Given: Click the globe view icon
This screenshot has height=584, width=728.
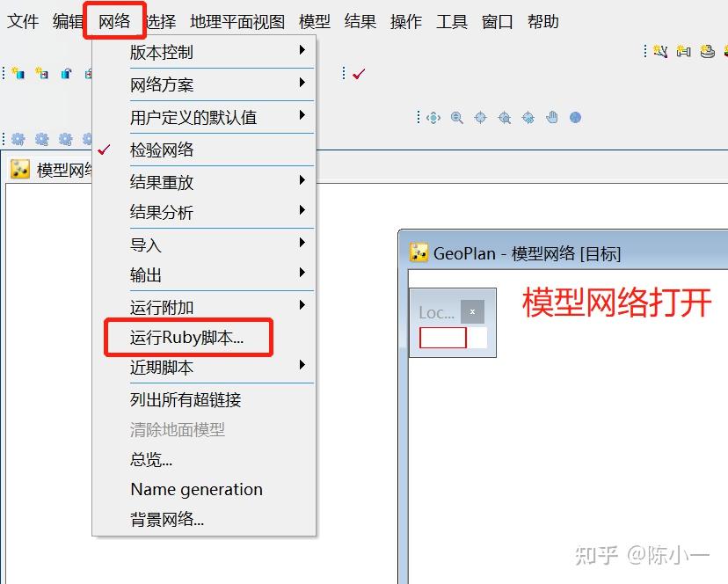Looking at the screenshot, I should point(576,117).
